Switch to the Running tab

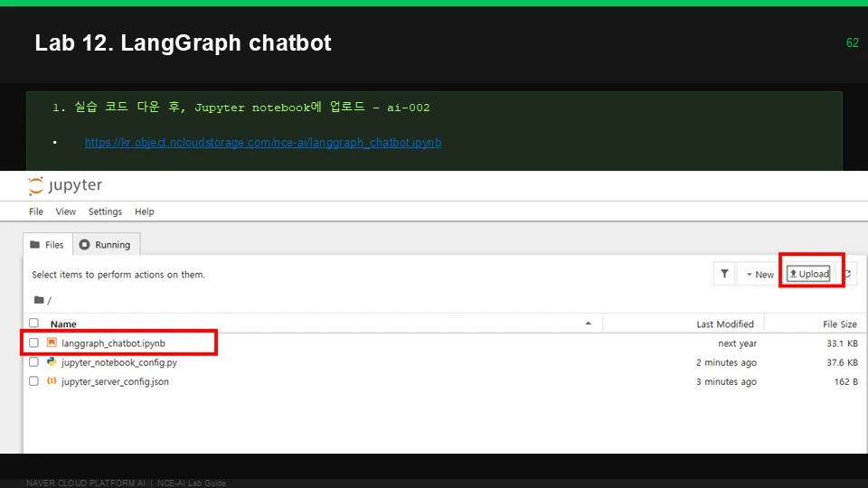pyautogui.click(x=106, y=245)
